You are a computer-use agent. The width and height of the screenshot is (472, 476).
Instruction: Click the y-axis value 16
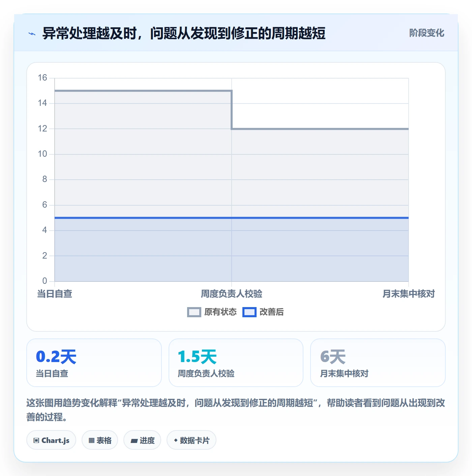click(42, 78)
